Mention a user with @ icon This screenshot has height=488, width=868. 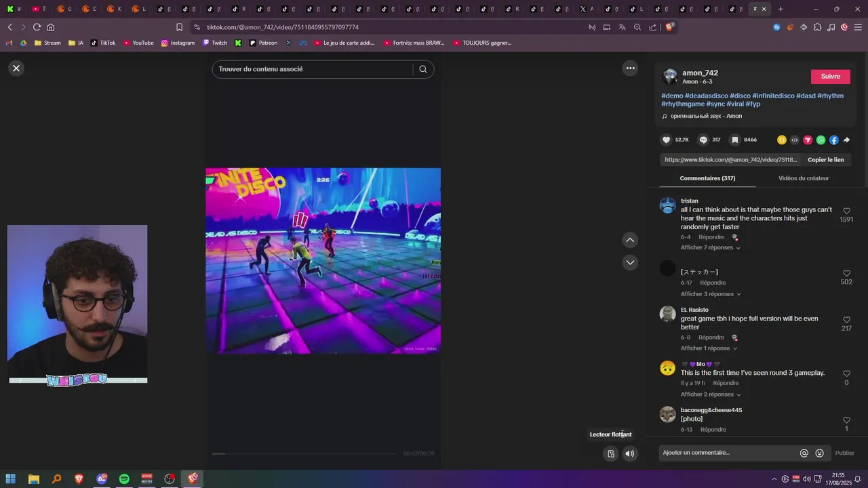(x=804, y=453)
